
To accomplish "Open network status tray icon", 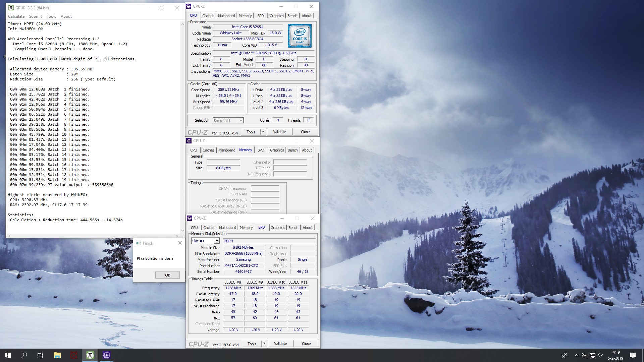I will point(593,355).
